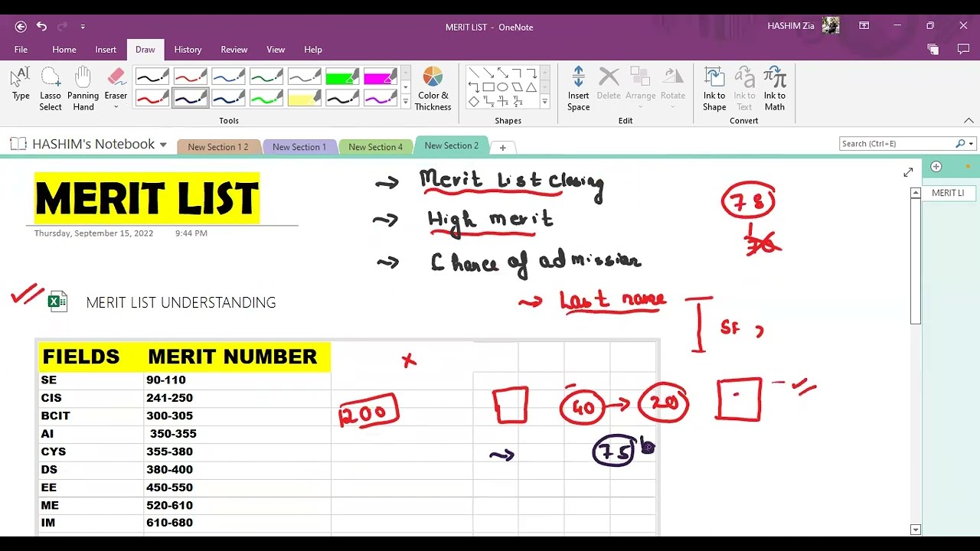Screen dimensions: 980x551
Task: Switch to the Insert tab
Action: [x=106, y=50]
